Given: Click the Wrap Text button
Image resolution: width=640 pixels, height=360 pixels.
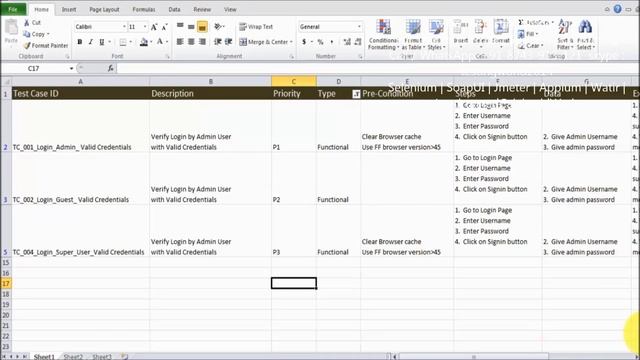Looking at the screenshot, I should click(256, 27).
